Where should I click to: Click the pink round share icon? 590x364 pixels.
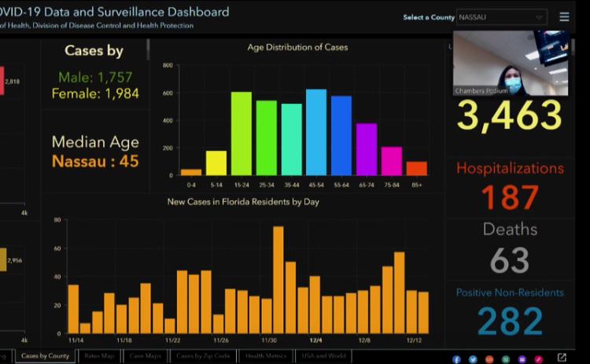point(538,359)
